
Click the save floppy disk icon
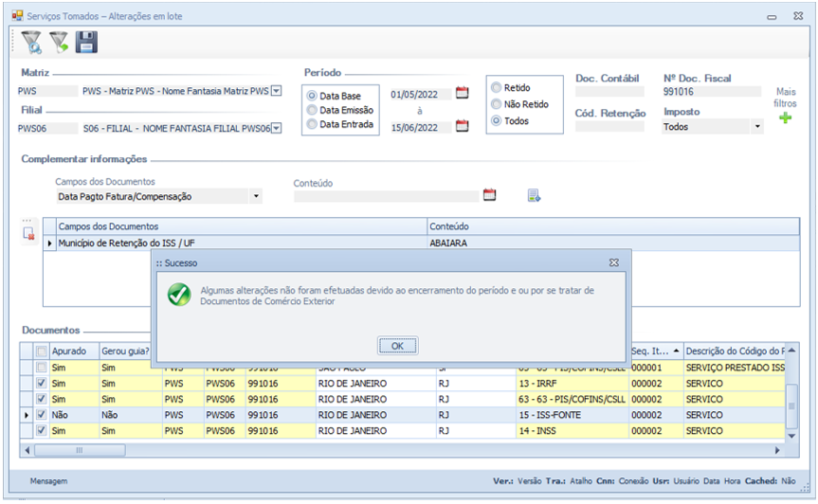pos(87,42)
